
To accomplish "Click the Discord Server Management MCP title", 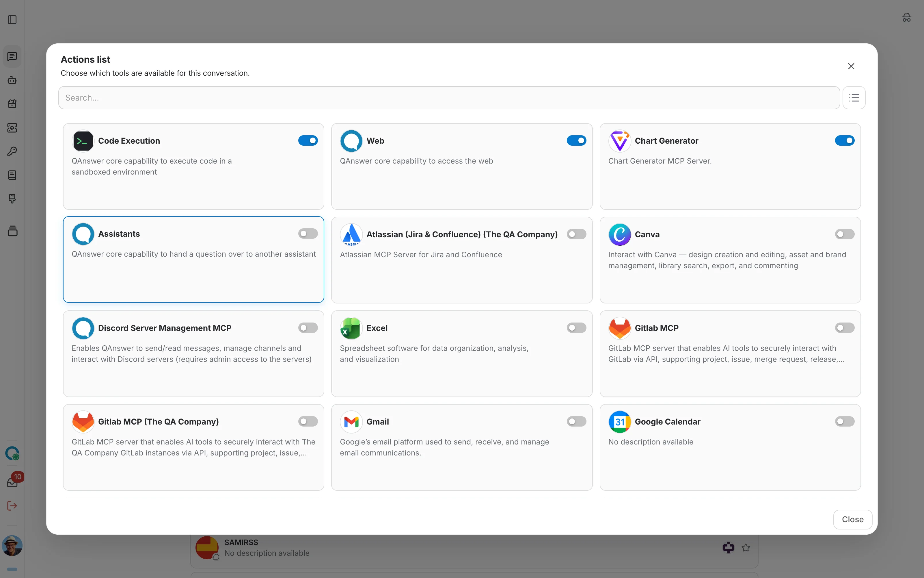I will click(x=165, y=328).
